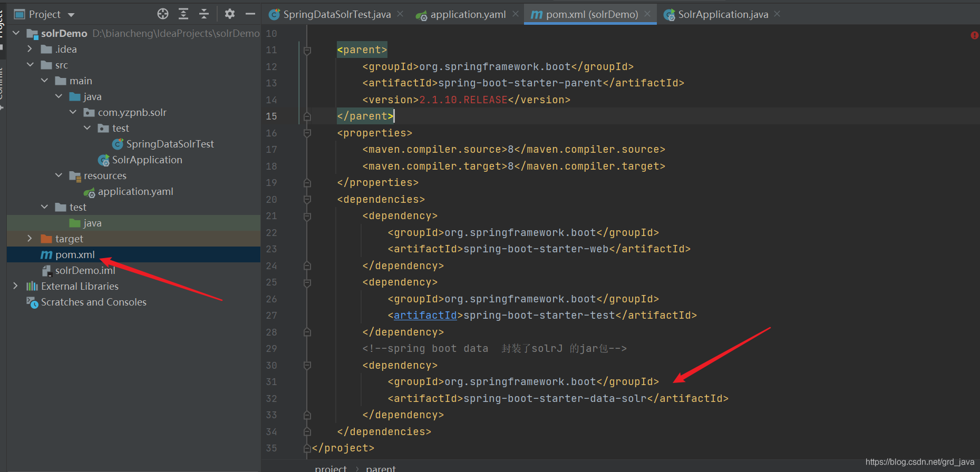Collapse the com.yzpnb.solr package
The height and width of the screenshot is (472, 980).
73,112
